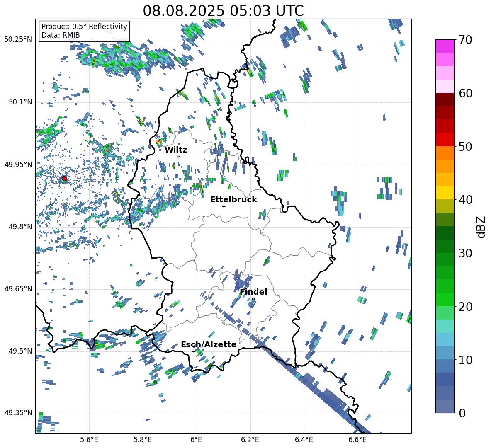Click the Wiltz city label

[x=176, y=150]
